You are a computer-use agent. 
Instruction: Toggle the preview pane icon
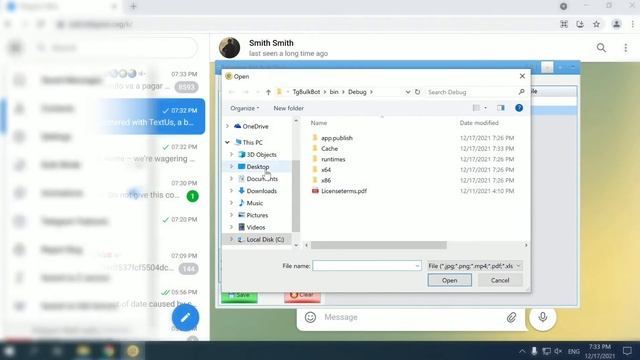[501, 108]
